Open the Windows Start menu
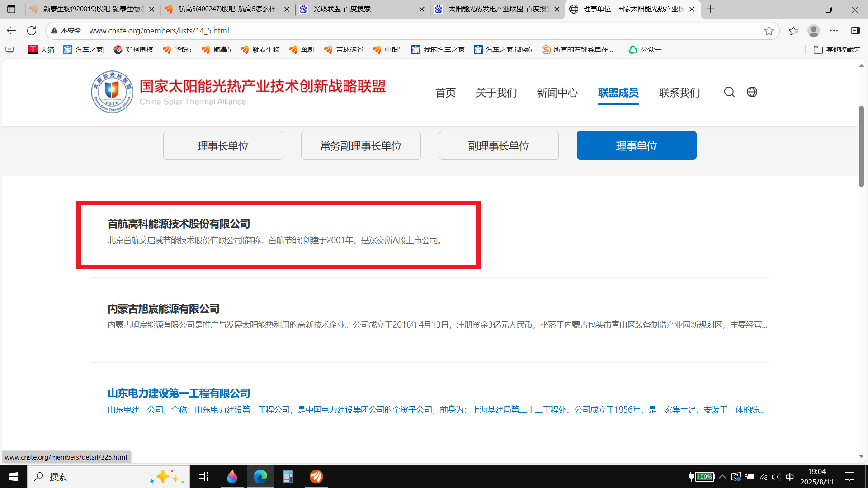 [x=14, y=477]
